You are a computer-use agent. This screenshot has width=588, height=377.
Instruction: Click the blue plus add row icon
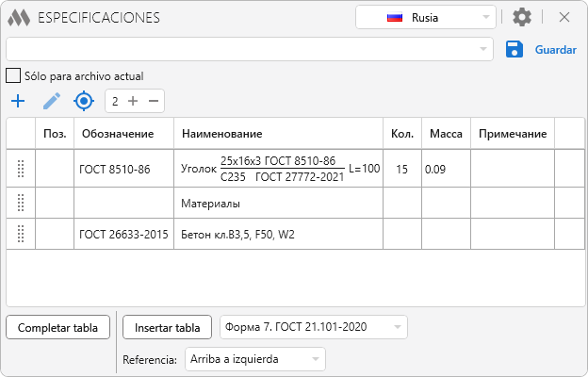pyautogui.click(x=17, y=101)
